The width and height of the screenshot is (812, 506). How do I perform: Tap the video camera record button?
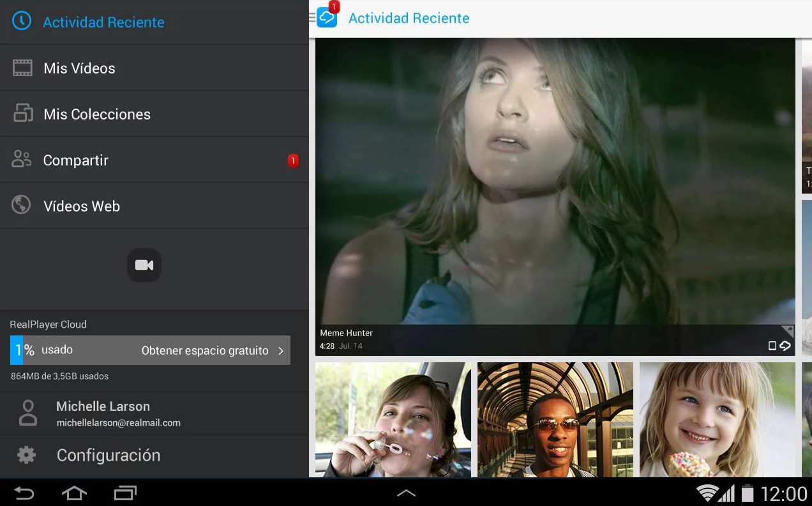144,265
